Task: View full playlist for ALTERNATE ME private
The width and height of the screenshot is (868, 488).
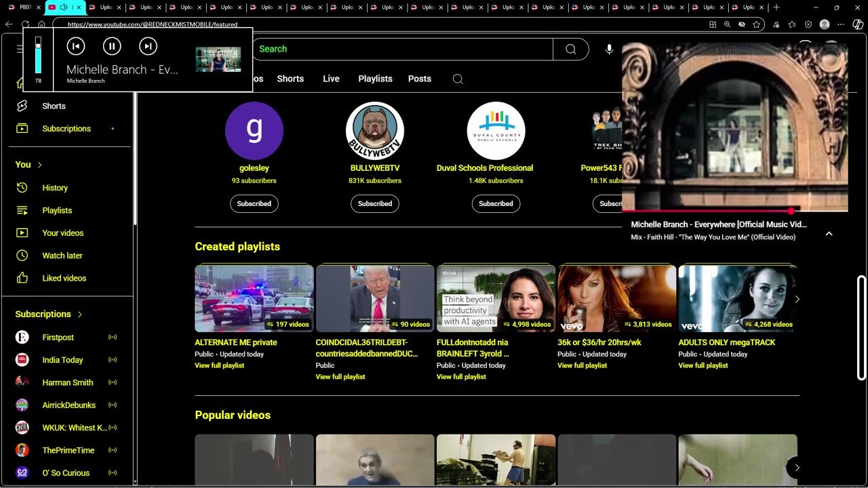Action: click(219, 365)
